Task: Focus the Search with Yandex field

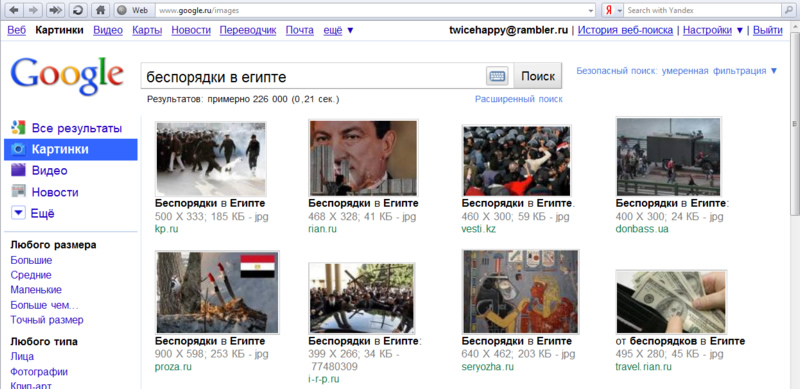Action: pyautogui.click(x=703, y=10)
